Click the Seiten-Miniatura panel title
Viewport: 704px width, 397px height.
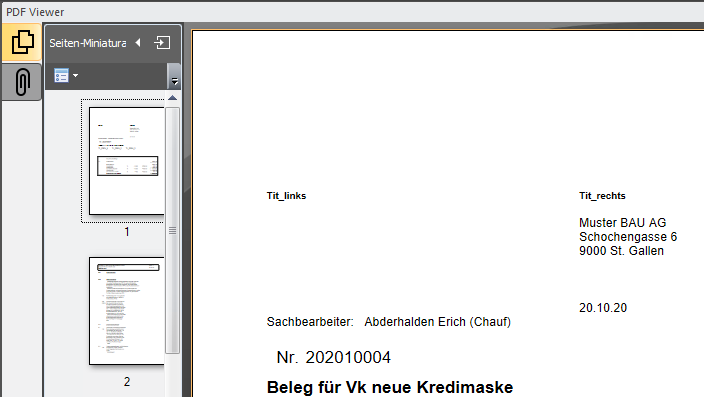coord(88,43)
